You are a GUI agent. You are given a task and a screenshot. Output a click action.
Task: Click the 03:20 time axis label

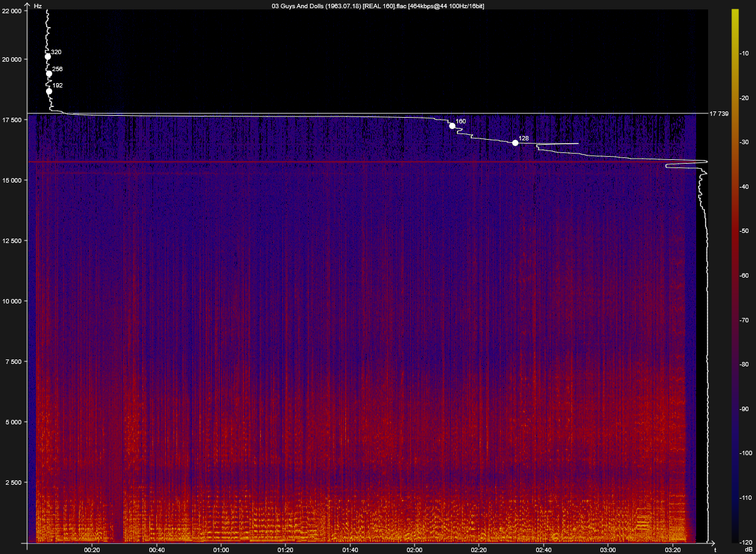[672, 550]
